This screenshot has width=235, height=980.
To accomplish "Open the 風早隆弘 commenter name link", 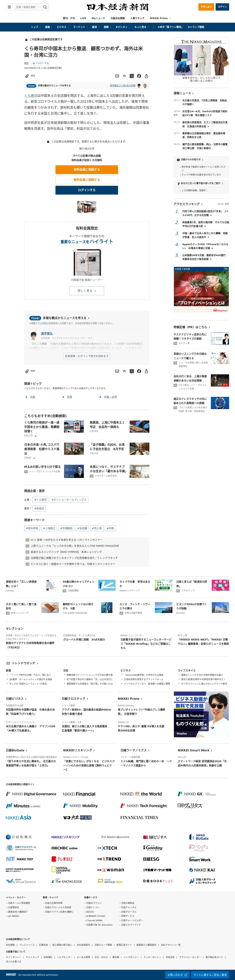I will point(47,333).
